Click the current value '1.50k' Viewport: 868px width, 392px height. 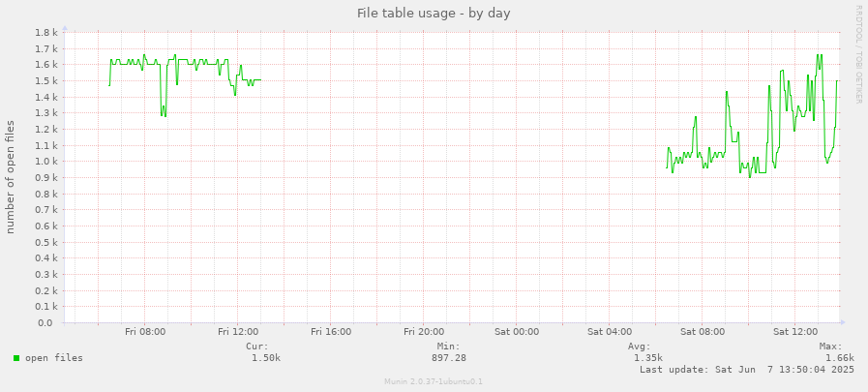[266, 358]
